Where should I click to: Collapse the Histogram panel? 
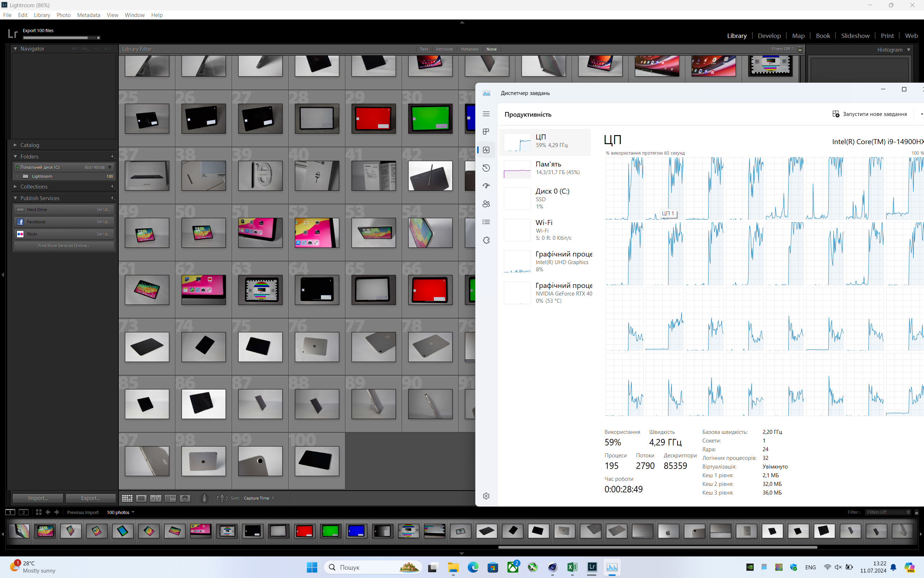(909, 50)
